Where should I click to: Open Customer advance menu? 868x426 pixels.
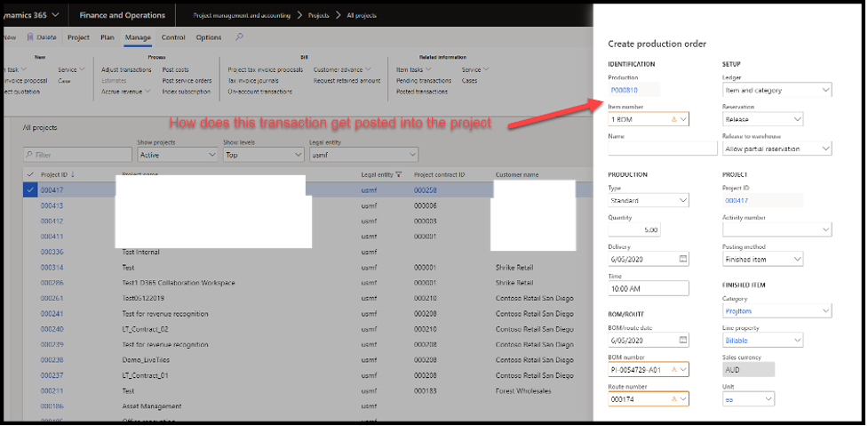342,69
